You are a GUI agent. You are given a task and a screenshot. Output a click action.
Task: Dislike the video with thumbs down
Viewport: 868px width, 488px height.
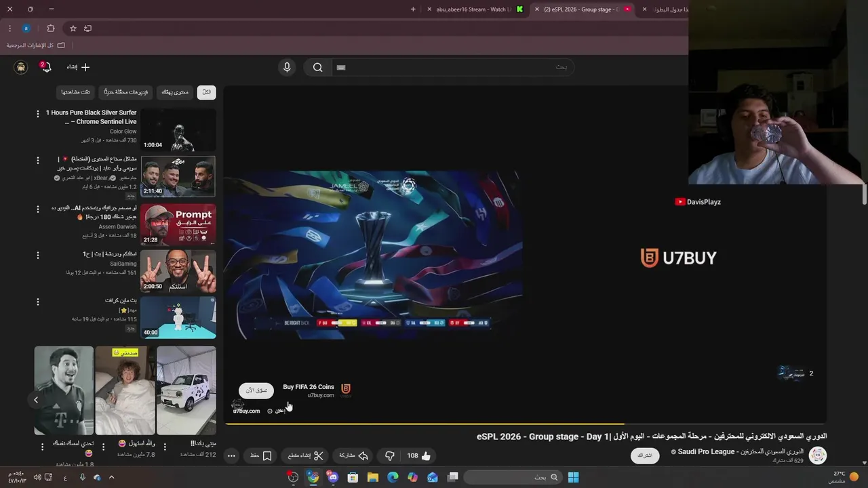pos(389,456)
